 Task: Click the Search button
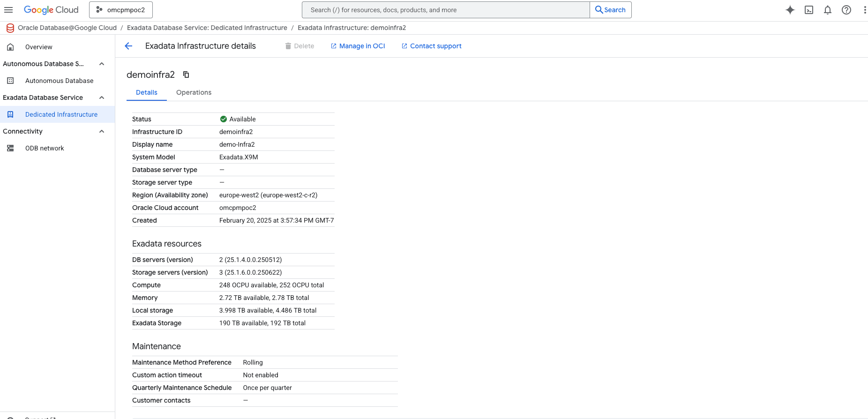611,10
